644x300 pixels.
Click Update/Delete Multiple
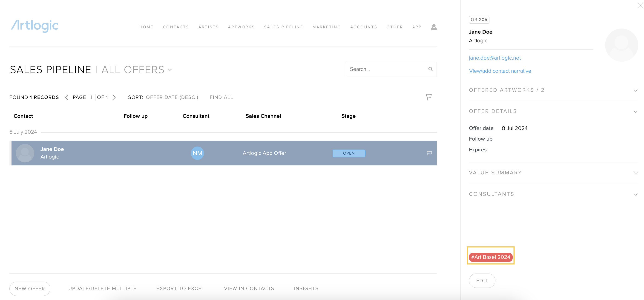click(102, 288)
